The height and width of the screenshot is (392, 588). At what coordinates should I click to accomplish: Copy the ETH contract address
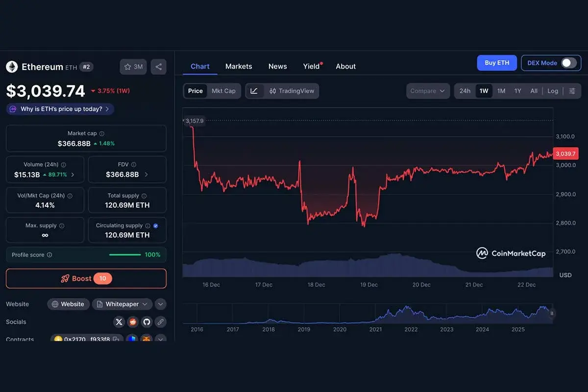coord(117,339)
